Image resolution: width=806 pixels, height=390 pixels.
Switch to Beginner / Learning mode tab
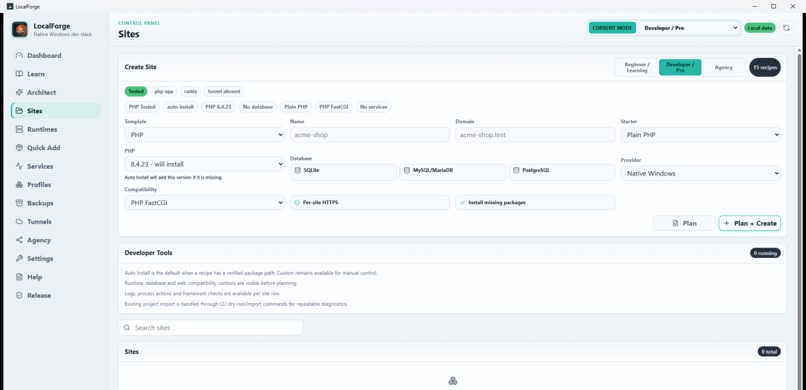click(x=637, y=67)
